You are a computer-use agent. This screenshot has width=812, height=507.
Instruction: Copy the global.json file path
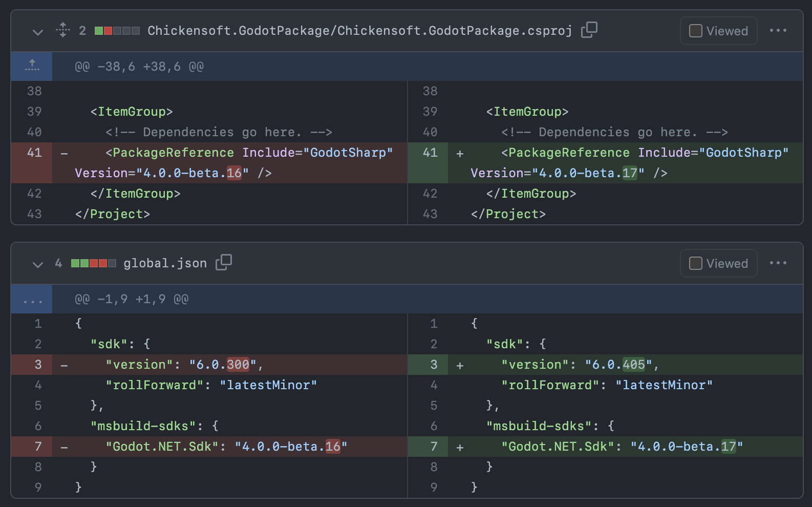[x=224, y=263]
